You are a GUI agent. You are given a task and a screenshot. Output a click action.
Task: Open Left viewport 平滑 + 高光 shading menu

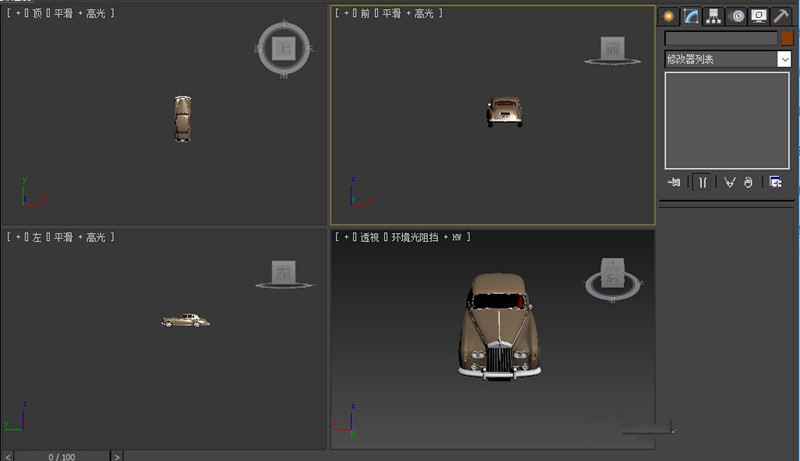(x=80, y=237)
